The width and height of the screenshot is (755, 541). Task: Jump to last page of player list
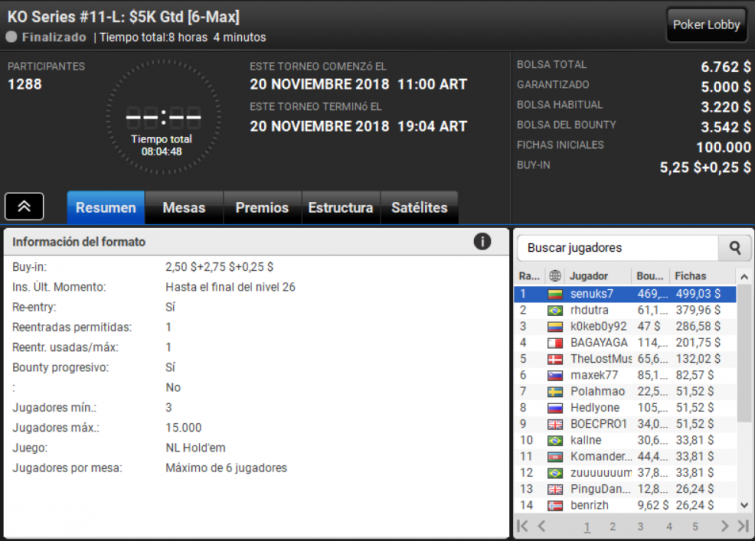click(x=743, y=526)
